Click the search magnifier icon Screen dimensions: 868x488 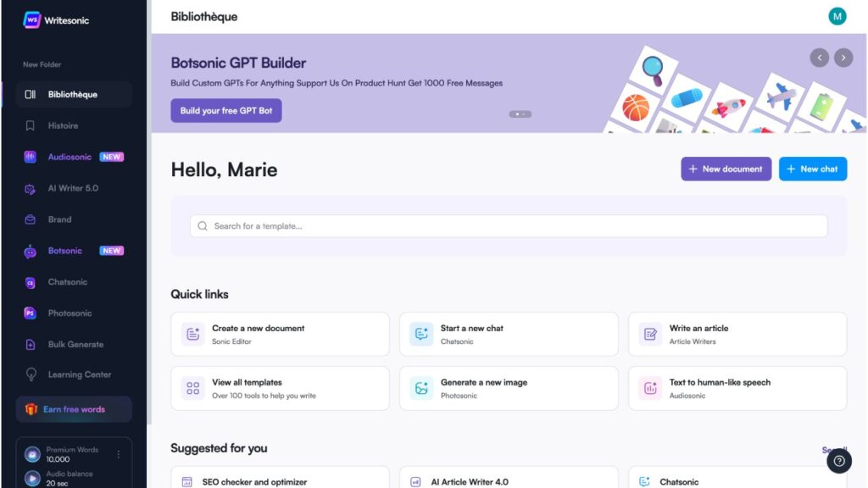(x=202, y=226)
